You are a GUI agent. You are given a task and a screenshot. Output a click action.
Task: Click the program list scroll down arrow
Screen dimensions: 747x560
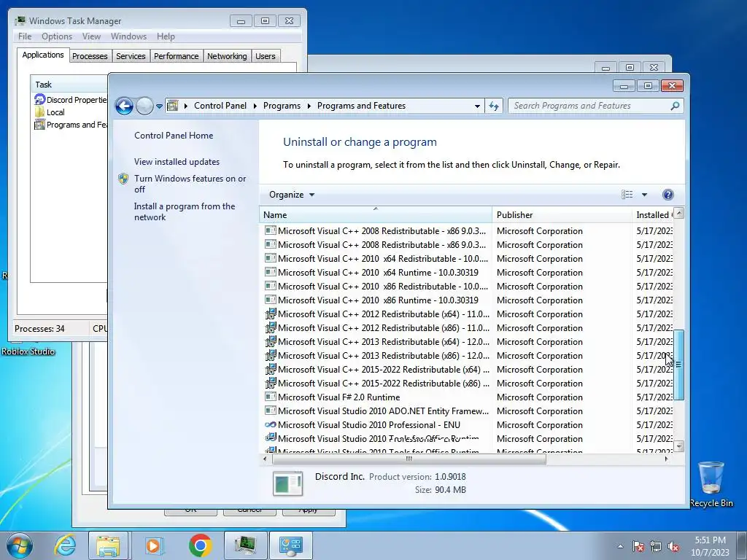click(679, 446)
